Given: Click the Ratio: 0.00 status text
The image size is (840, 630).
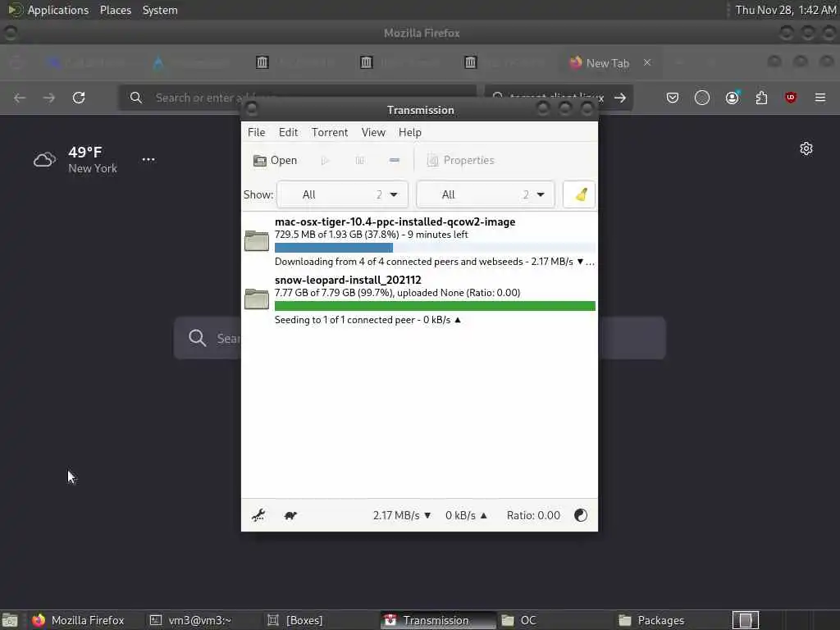Looking at the screenshot, I should click(x=533, y=515).
